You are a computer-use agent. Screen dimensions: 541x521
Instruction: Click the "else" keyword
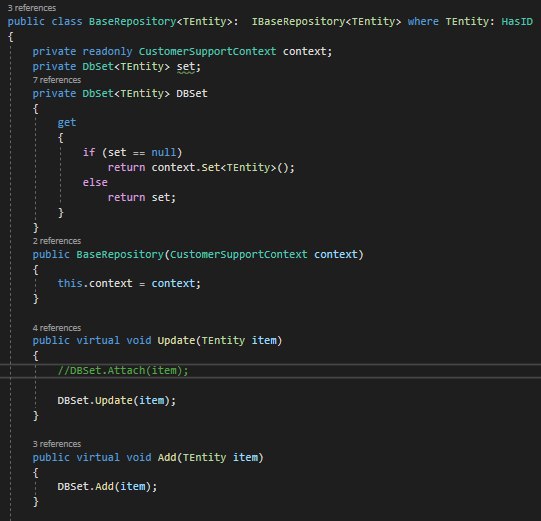pos(95,182)
